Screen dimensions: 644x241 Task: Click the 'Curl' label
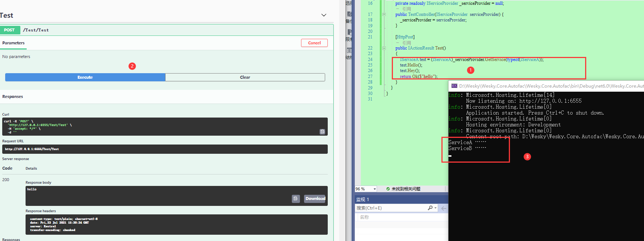6,115
